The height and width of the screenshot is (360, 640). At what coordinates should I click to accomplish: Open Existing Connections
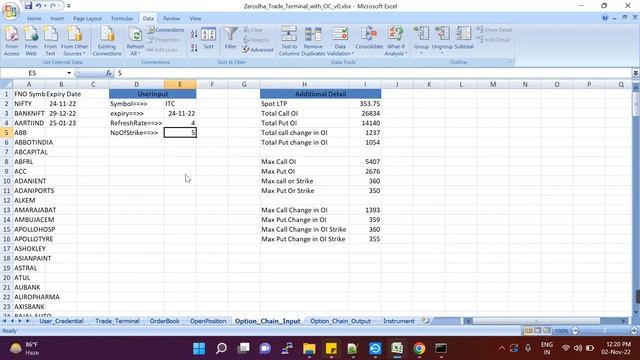(x=107, y=41)
